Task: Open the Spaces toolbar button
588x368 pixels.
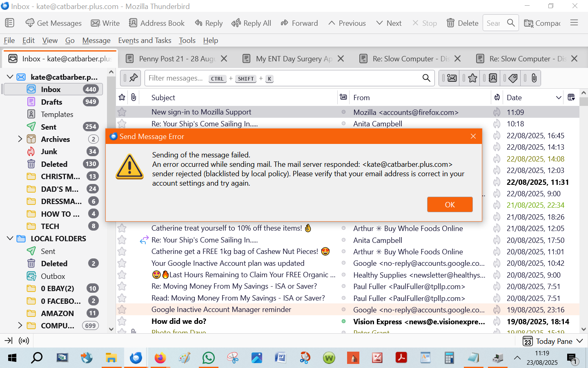Action: [x=9, y=23]
